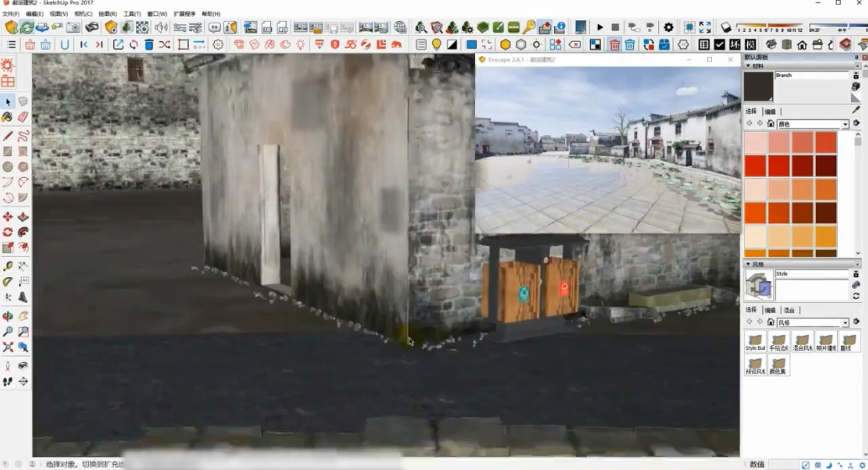Viewport: 868px width, 470px height.
Task: Collapse the 风格 styles panel
Action: (749, 264)
